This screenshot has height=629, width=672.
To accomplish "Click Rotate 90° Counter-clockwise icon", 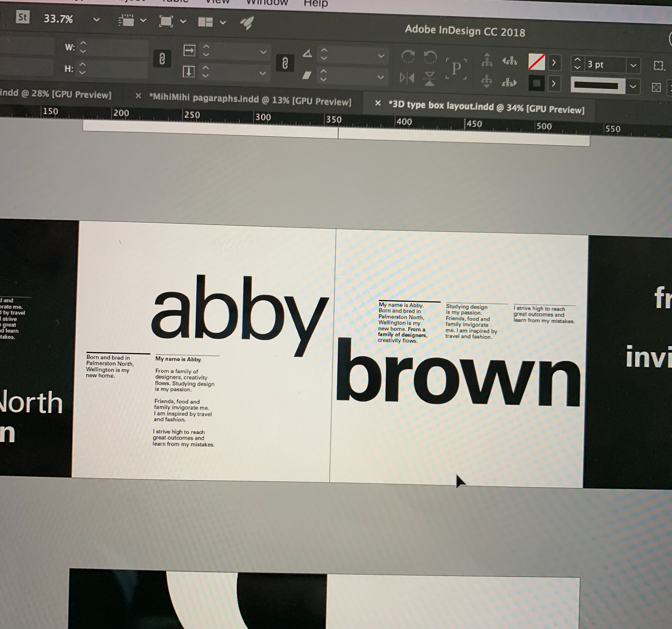I will point(430,57).
